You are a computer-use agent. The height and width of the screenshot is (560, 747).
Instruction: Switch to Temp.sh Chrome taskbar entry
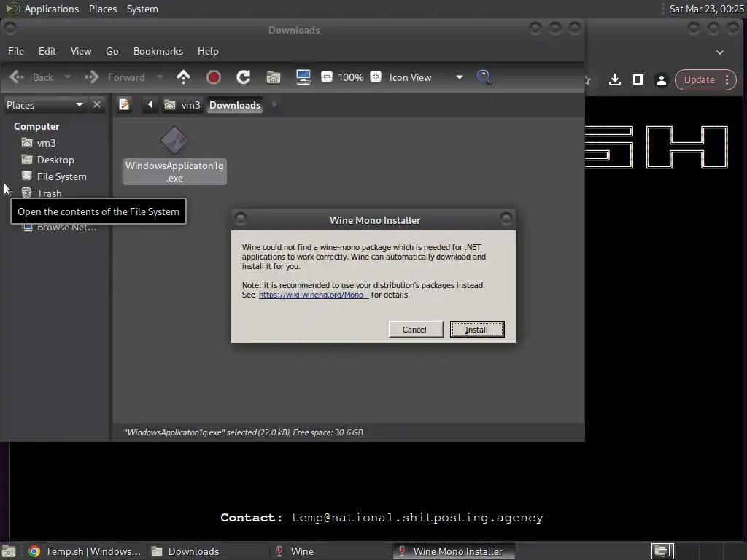[85, 551]
